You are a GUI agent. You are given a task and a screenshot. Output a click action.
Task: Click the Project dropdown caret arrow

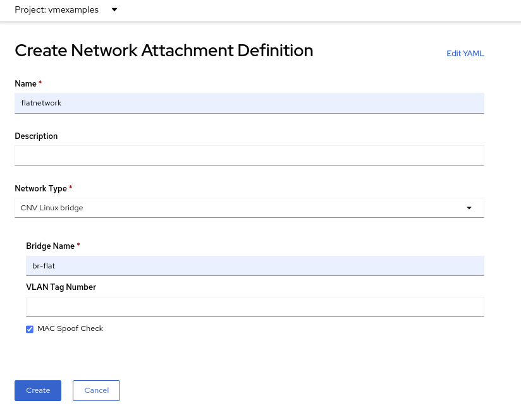(x=114, y=10)
